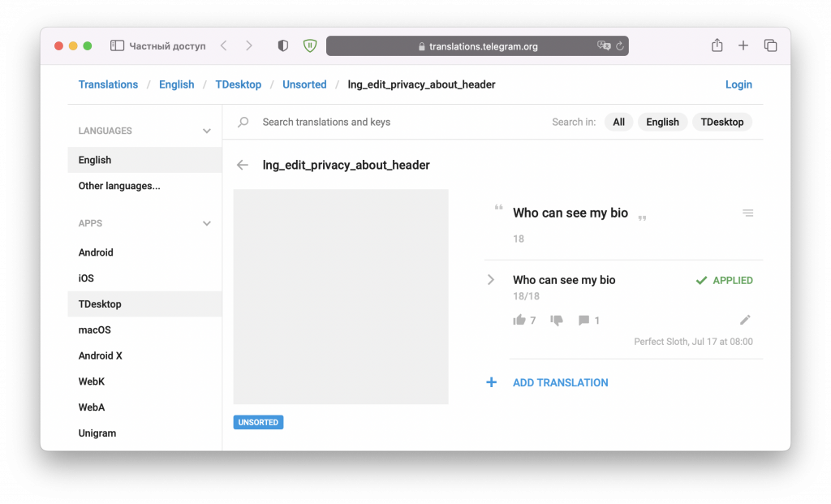This screenshot has width=831, height=504.
Task: Click the translate page icon in address bar
Action: point(604,46)
